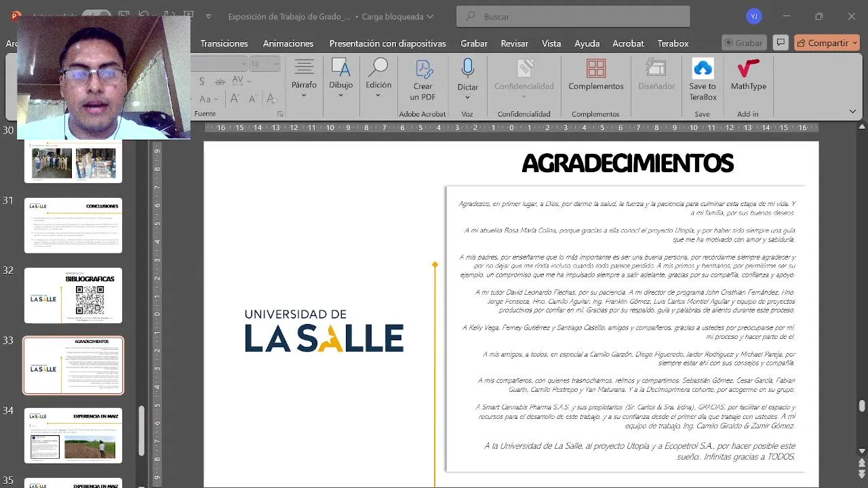Open Compartir dropdown arrow

pos(854,43)
